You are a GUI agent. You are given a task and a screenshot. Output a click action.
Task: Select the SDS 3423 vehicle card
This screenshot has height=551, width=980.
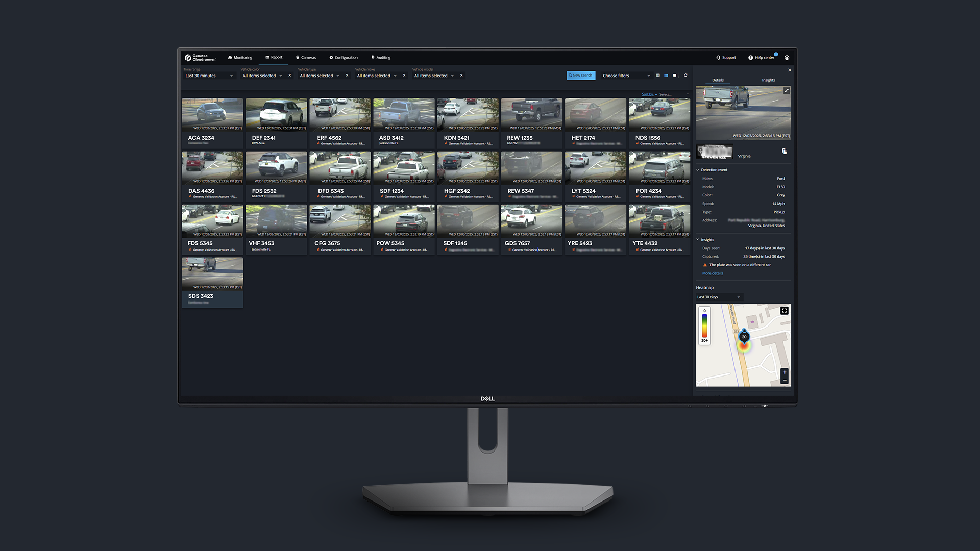click(x=212, y=282)
